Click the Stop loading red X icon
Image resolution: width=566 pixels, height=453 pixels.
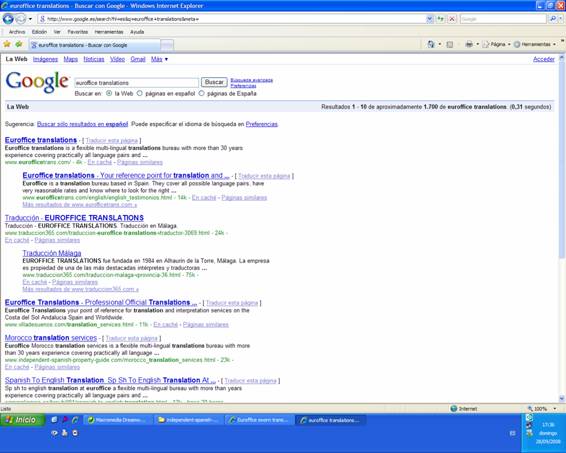coord(452,19)
